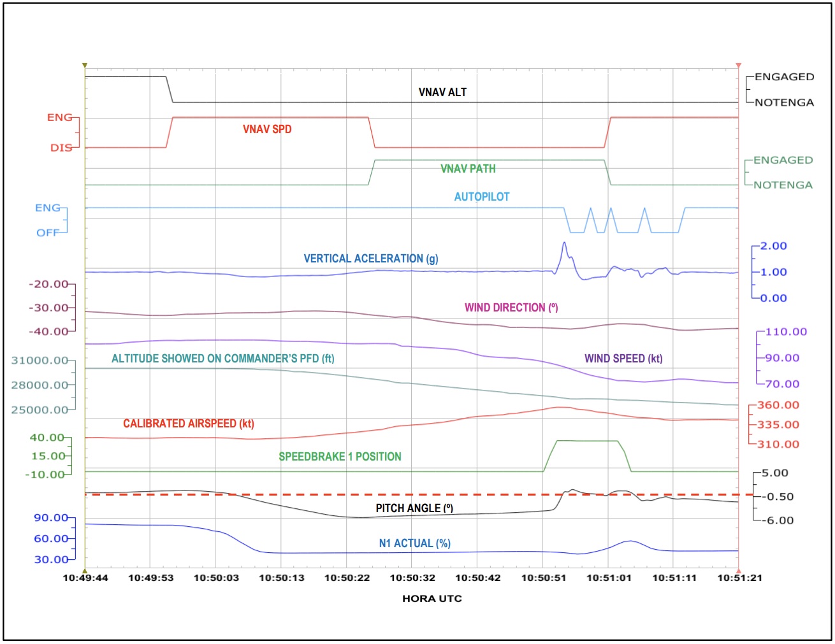Image resolution: width=835 pixels, height=644 pixels.
Task: Click the 31000.00 altitude axis value
Action: [x=40, y=361]
